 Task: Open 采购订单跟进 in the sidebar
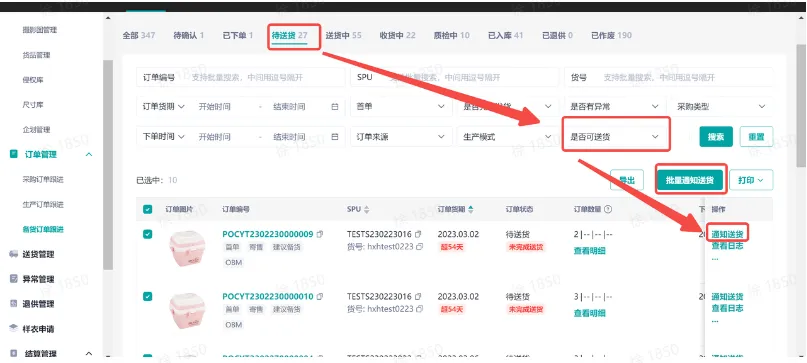point(43,179)
